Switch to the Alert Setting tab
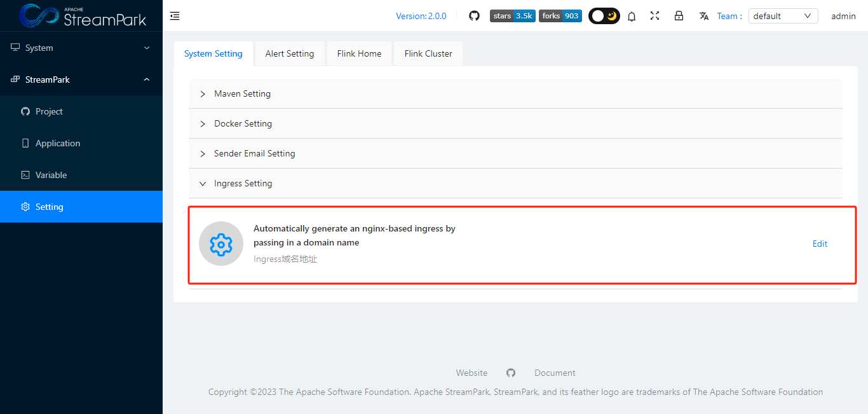868x414 pixels. [289, 53]
